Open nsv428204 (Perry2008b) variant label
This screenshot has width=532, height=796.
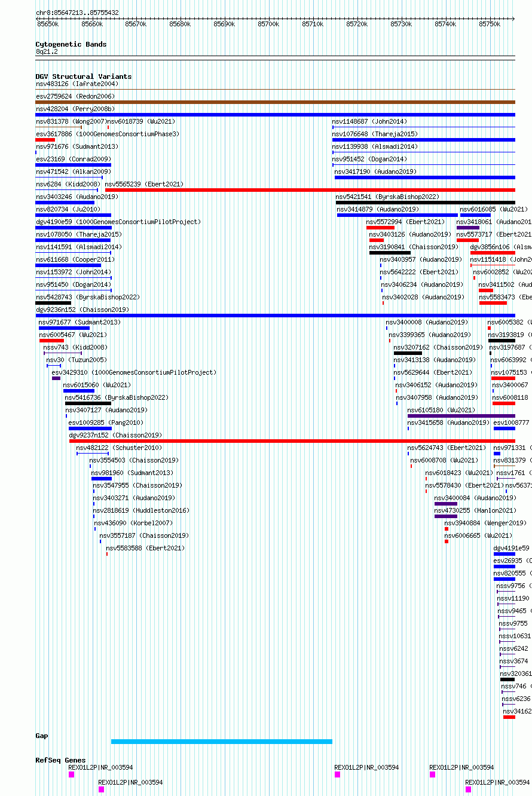point(75,109)
